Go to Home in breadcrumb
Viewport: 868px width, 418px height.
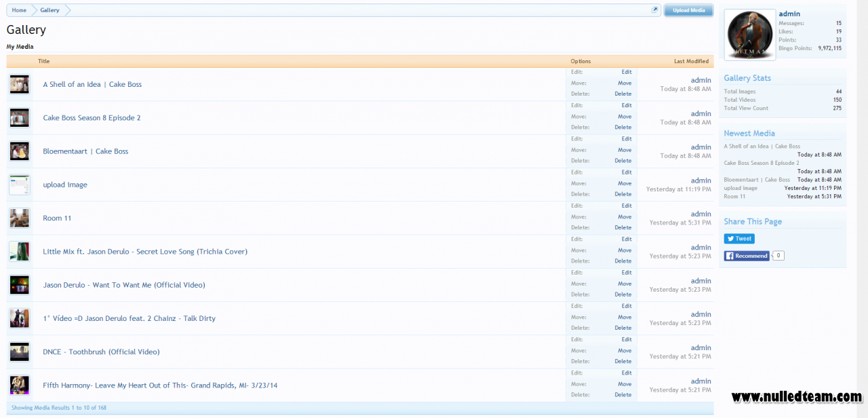19,10
